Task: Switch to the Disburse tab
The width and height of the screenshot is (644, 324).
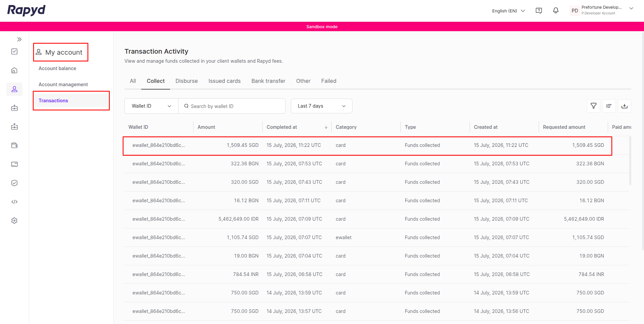Action: pyautogui.click(x=186, y=81)
